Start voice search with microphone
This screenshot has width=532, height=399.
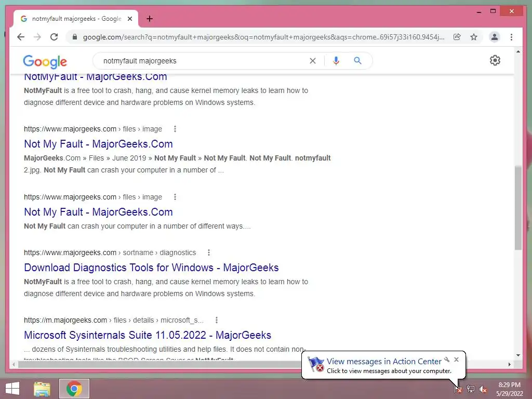(336, 61)
